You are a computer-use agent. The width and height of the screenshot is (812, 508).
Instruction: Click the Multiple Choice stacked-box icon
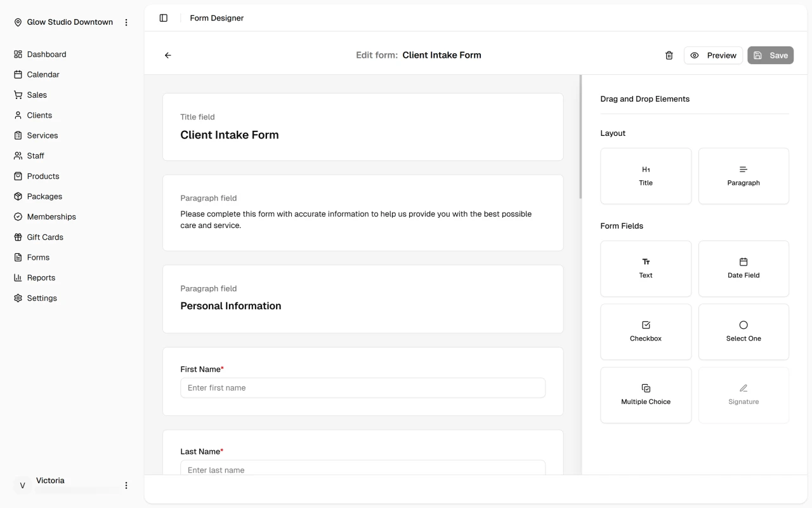tap(646, 388)
